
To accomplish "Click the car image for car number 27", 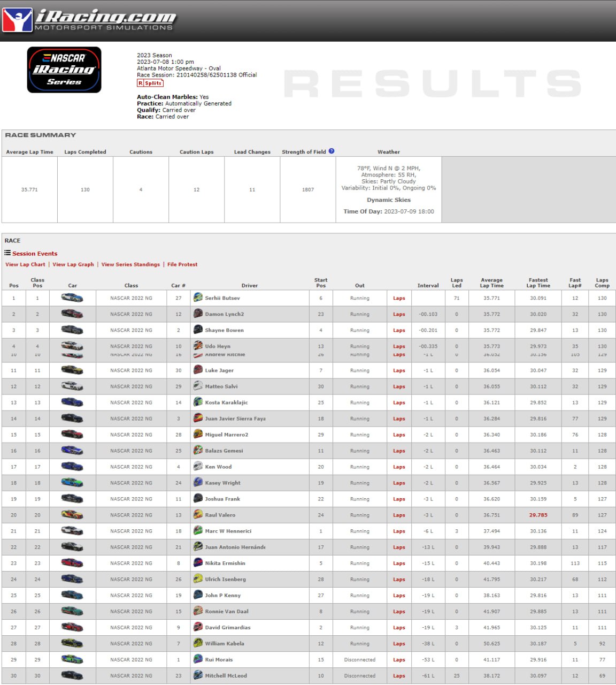I will [72, 298].
